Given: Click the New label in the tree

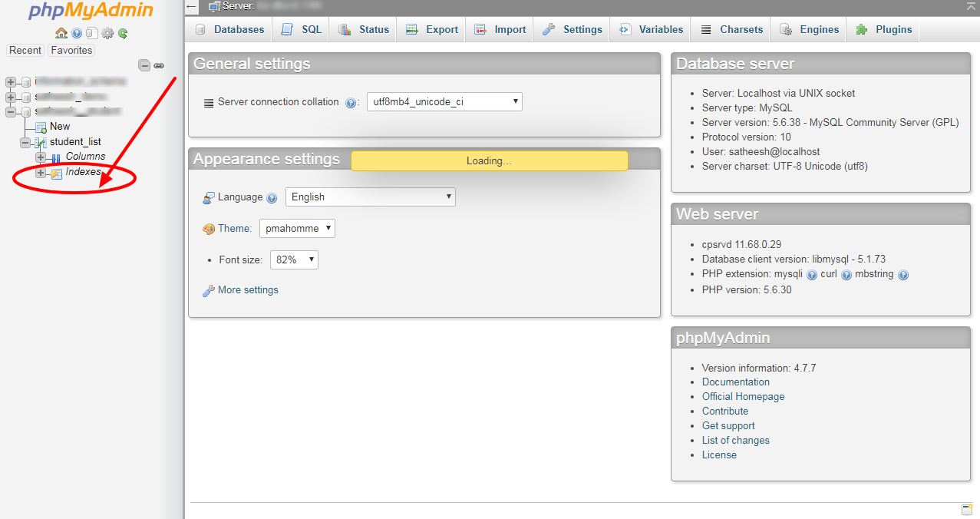Looking at the screenshot, I should [x=60, y=127].
